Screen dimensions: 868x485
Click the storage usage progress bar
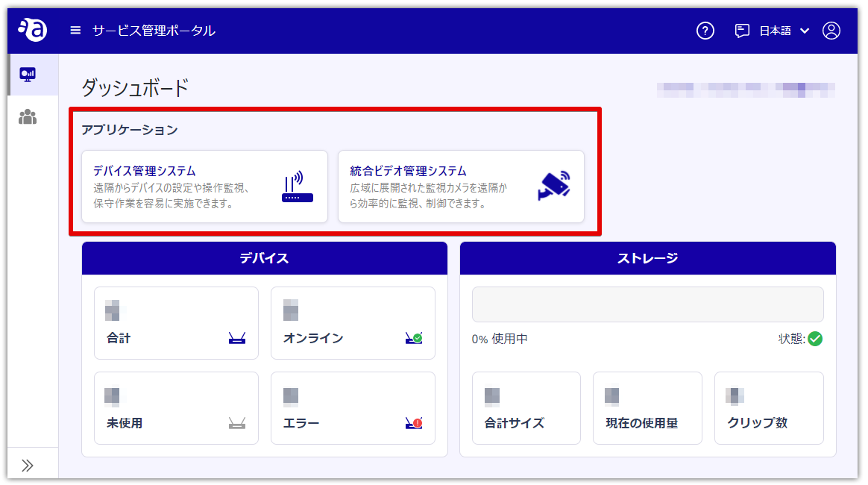648,304
